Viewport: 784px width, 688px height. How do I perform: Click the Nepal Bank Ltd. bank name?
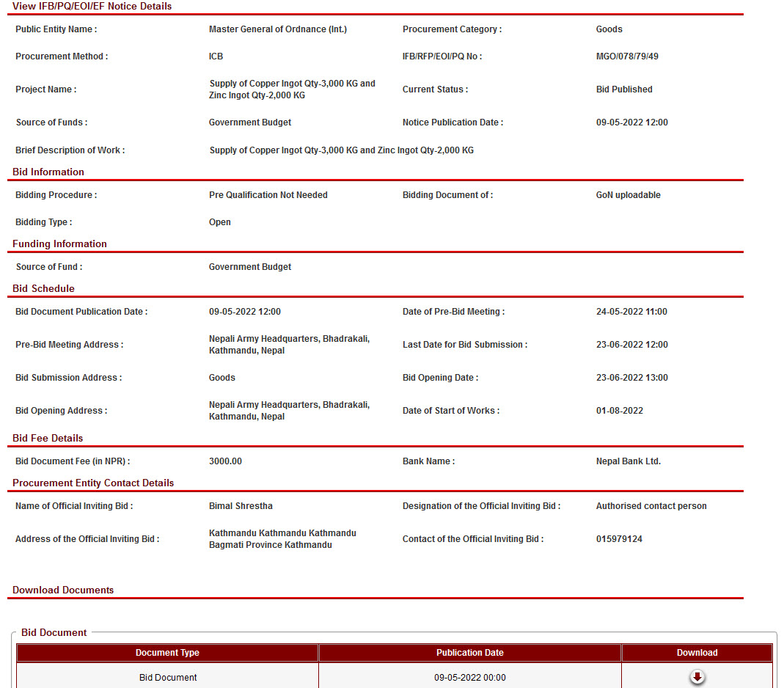click(629, 461)
